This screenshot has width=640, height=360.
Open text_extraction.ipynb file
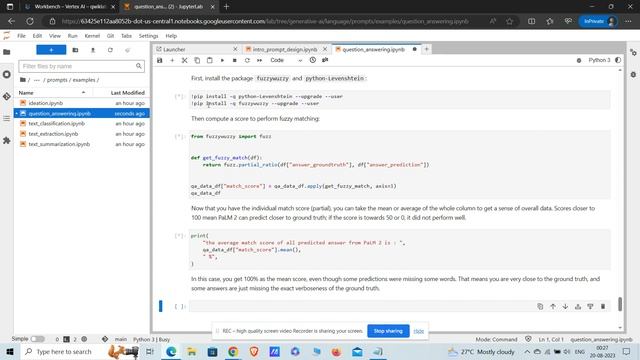[53, 134]
